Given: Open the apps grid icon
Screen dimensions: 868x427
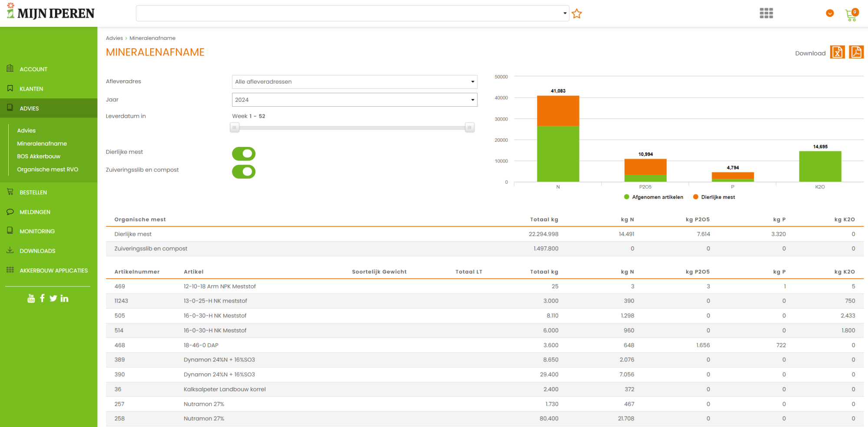Looking at the screenshot, I should pyautogui.click(x=766, y=13).
